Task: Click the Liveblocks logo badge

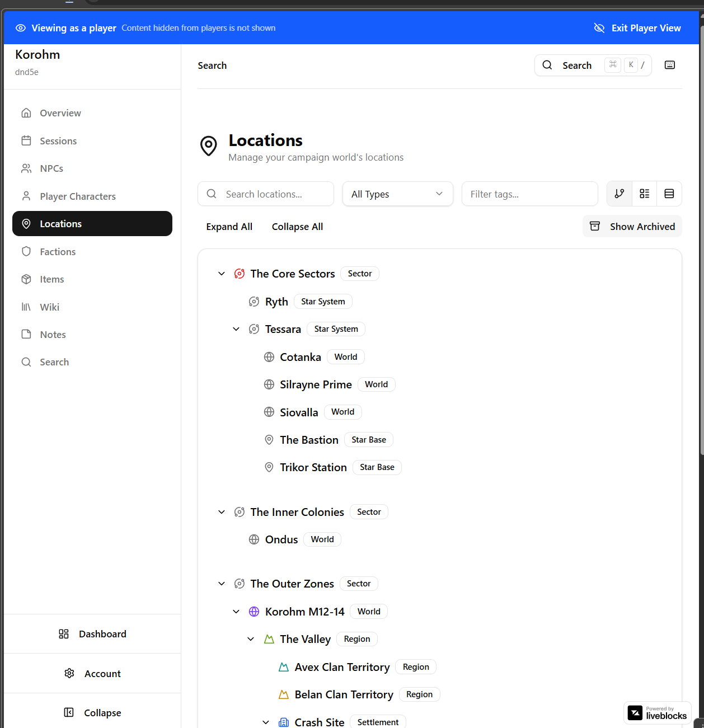Action: pos(657,713)
